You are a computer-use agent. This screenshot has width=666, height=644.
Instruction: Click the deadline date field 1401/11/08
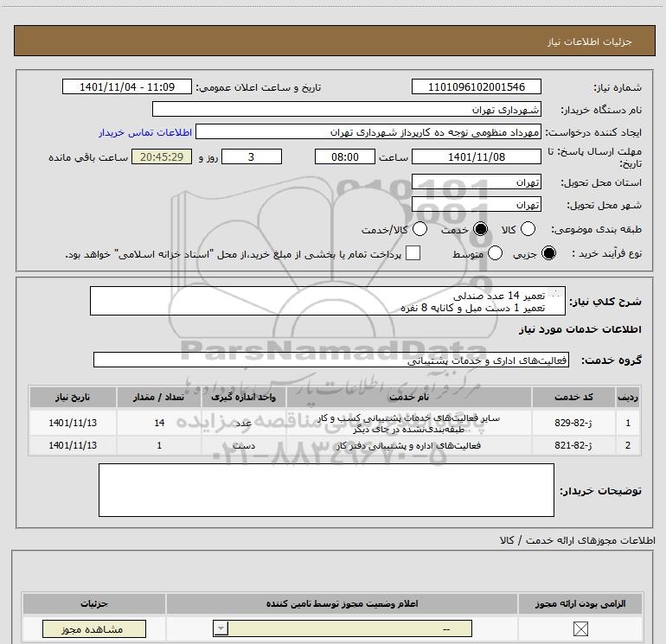pos(476,156)
